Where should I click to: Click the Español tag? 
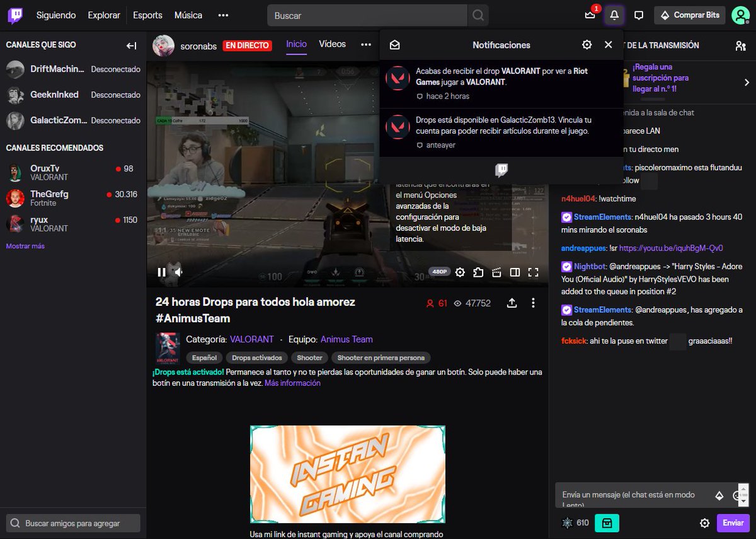point(204,357)
